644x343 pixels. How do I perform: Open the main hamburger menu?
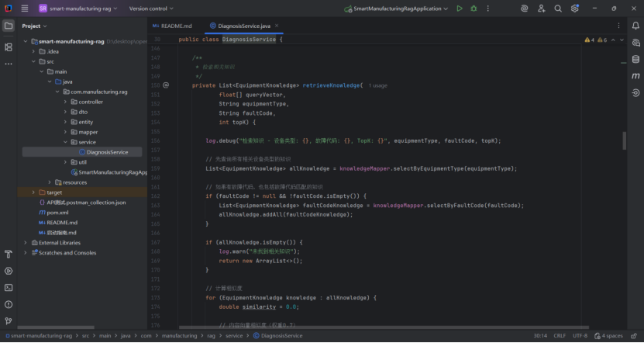(25, 9)
